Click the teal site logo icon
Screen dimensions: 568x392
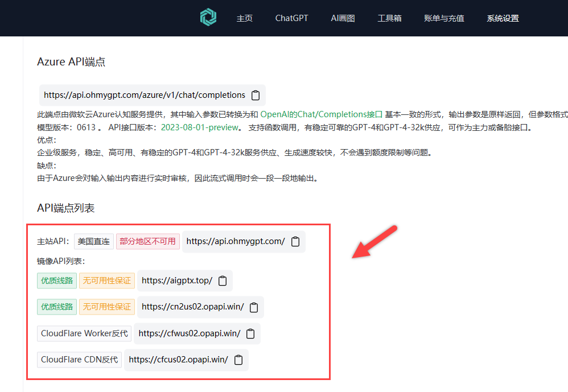tap(208, 18)
